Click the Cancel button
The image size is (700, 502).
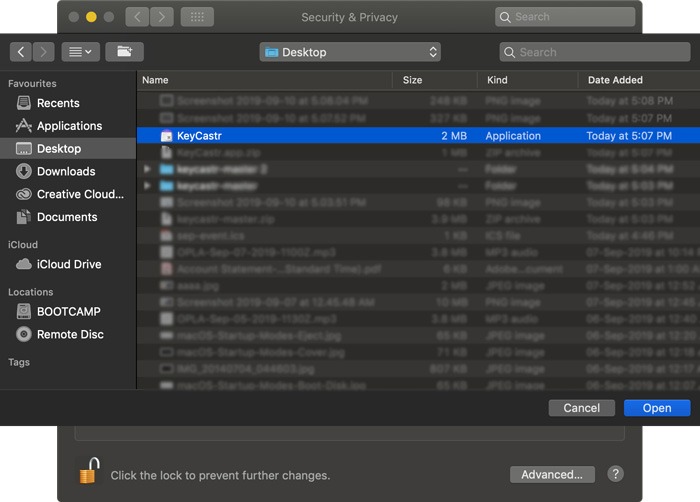(581, 408)
